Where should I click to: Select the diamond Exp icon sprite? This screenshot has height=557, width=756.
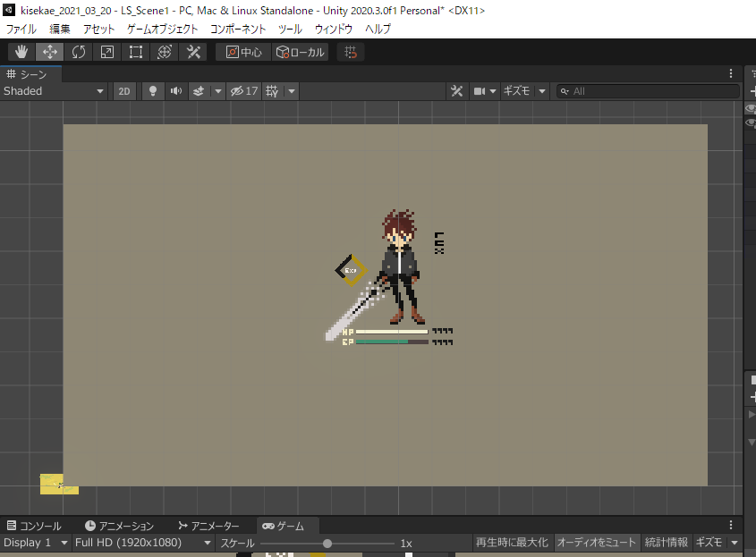pyautogui.click(x=351, y=270)
